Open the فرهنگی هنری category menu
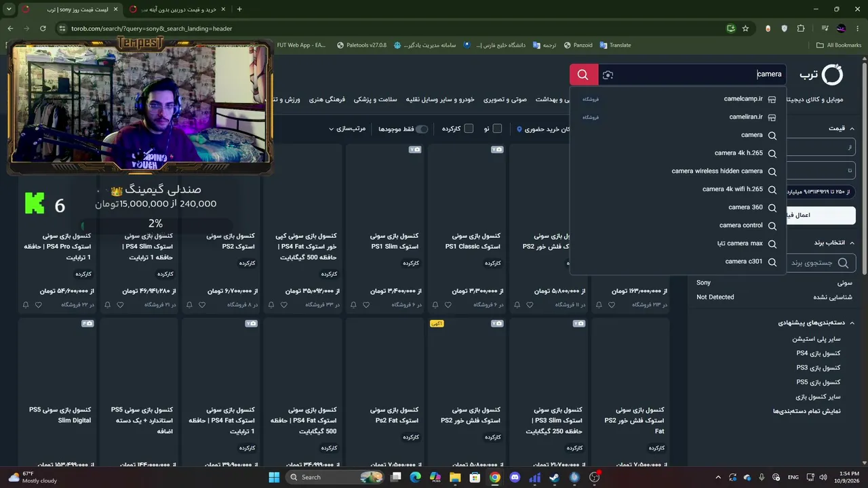Image resolution: width=868 pixels, height=488 pixels. pyautogui.click(x=327, y=100)
